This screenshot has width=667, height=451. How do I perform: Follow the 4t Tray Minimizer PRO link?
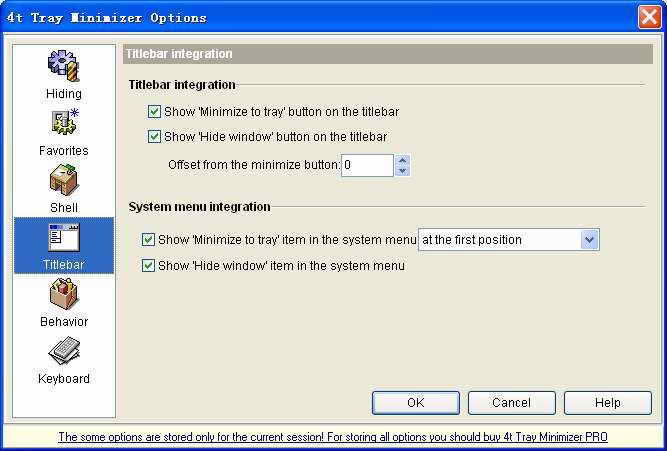pyautogui.click(x=332, y=437)
